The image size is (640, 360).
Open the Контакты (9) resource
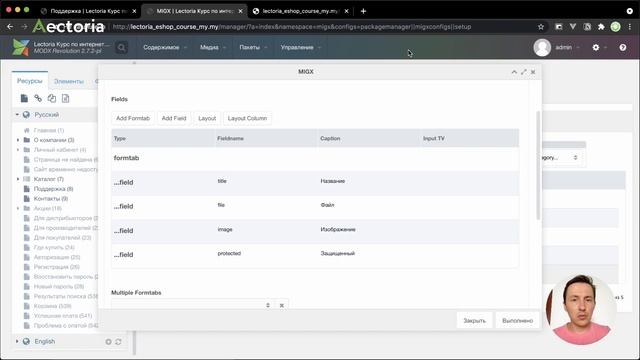[x=51, y=199]
